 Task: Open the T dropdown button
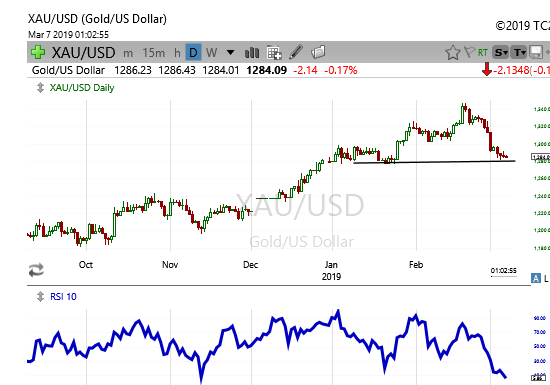(x=519, y=53)
